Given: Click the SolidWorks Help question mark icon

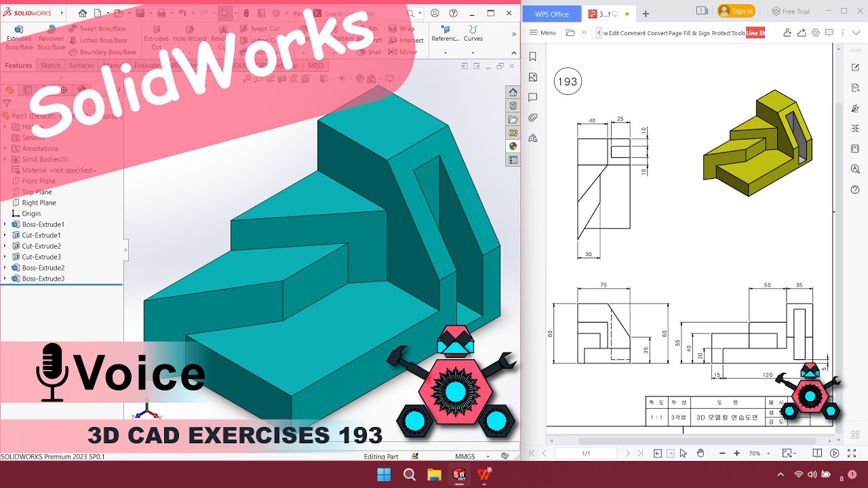Looking at the screenshot, I should coord(454,13).
